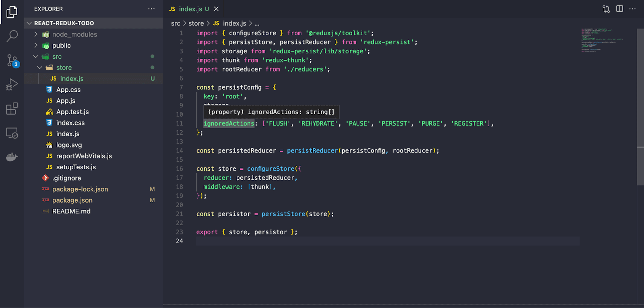Image resolution: width=644 pixels, height=308 pixels.
Task: Click 'persistReducer' call on line 14
Action: (x=312, y=151)
